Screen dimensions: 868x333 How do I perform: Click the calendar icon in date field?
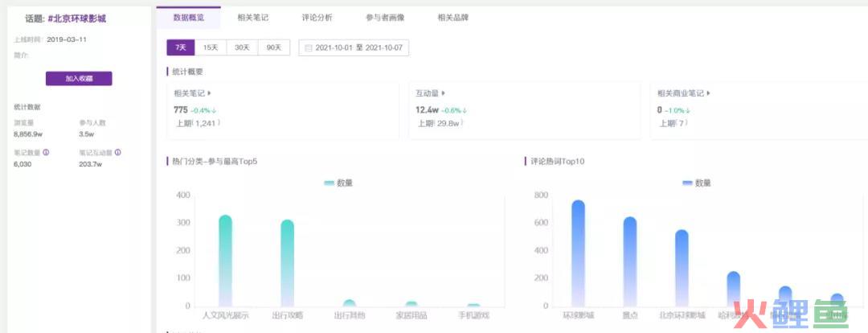309,48
